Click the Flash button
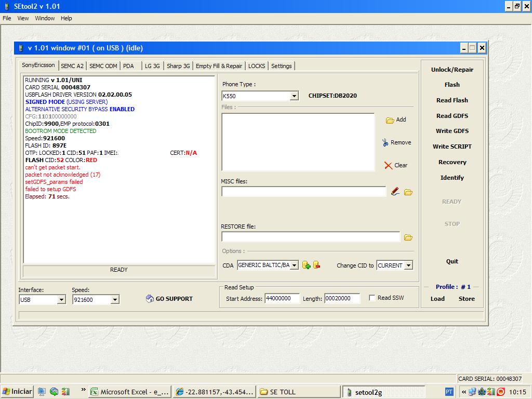 click(x=453, y=85)
